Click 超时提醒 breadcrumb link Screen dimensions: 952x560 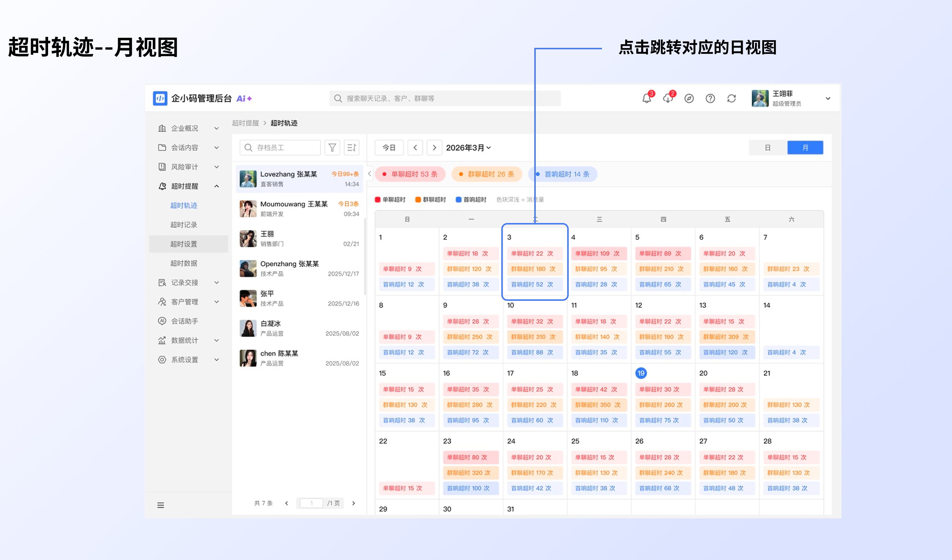tap(245, 123)
